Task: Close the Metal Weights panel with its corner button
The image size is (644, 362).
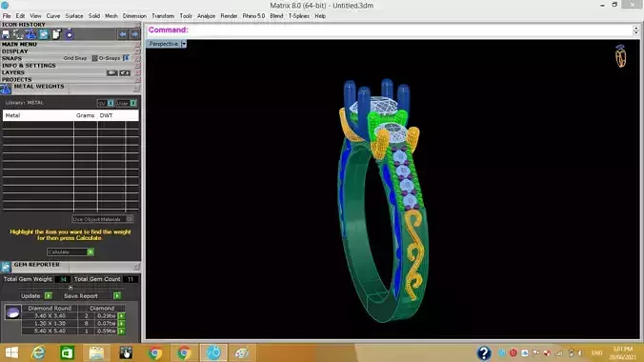Action: [x=136, y=89]
